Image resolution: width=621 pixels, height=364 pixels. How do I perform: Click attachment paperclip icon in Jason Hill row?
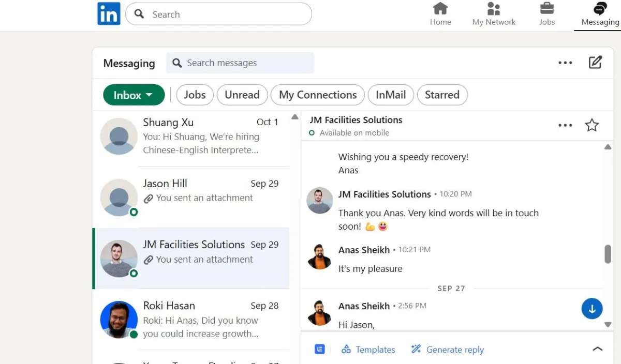149,199
